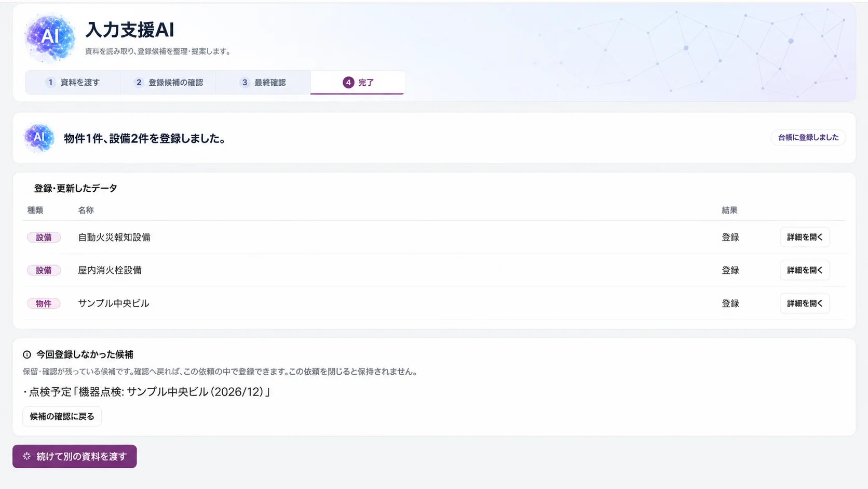This screenshot has height=489, width=868.
Task: Click the name 自動火災報知設備
Action: click(114, 237)
